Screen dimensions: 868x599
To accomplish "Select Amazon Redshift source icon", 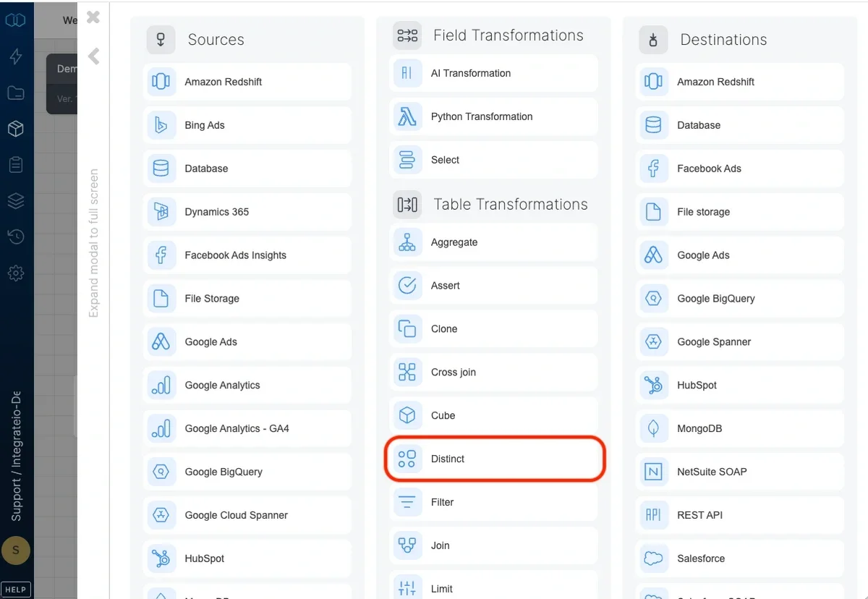I will (x=161, y=82).
